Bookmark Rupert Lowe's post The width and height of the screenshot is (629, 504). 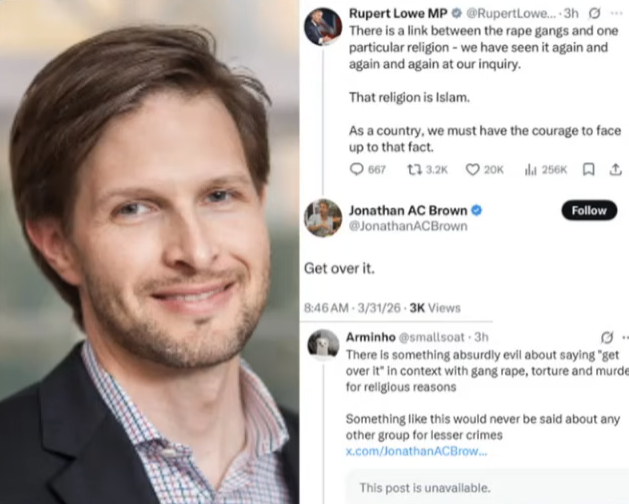[588, 170]
